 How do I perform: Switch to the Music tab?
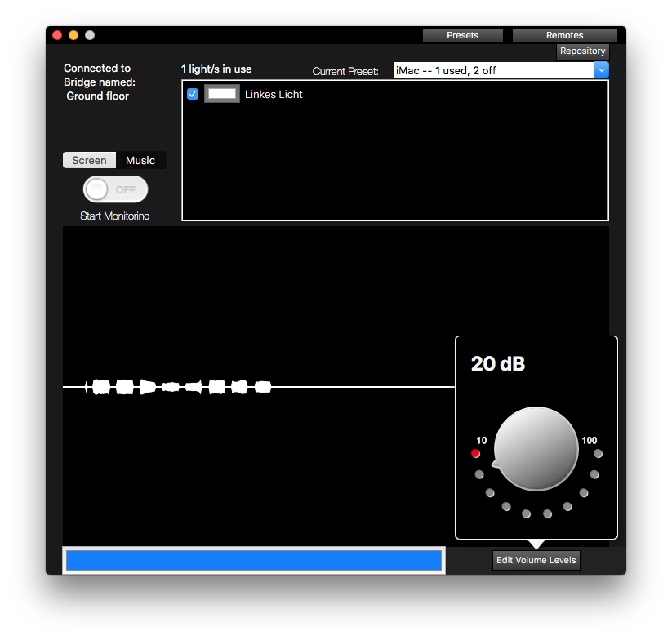140,160
